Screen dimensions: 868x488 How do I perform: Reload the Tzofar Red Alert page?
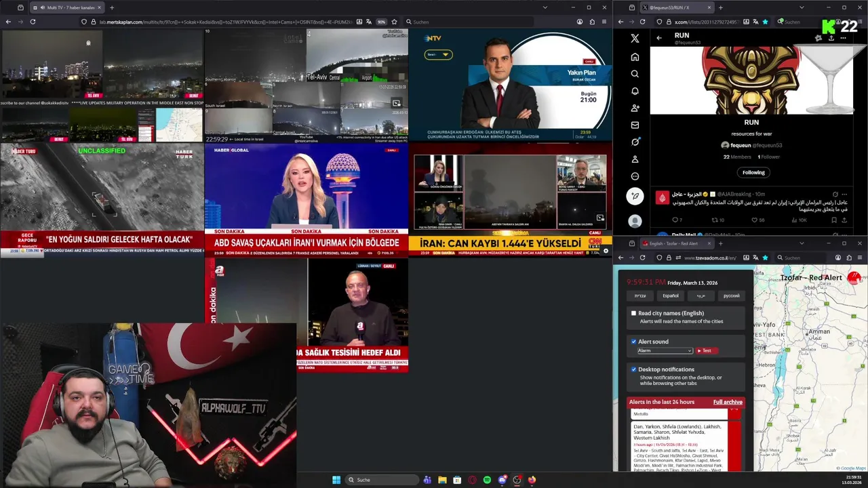[643, 258]
